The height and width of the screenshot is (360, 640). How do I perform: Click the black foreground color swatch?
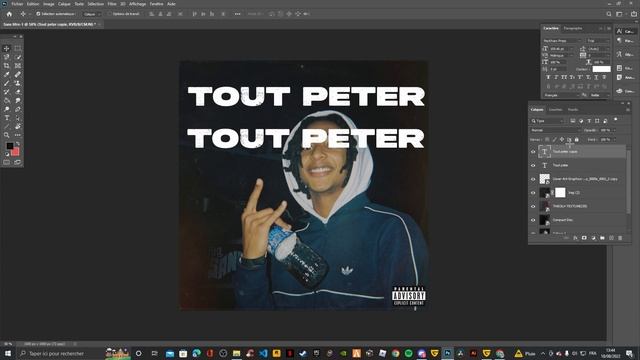click(9, 146)
